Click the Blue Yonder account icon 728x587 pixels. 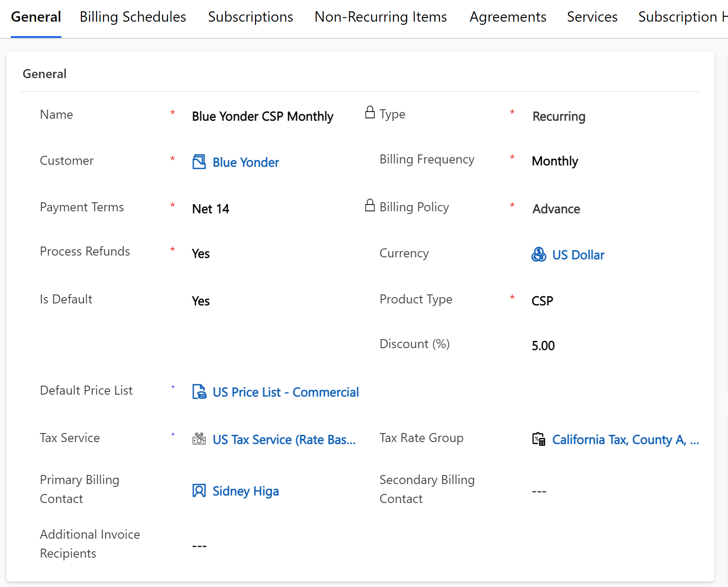pos(199,162)
